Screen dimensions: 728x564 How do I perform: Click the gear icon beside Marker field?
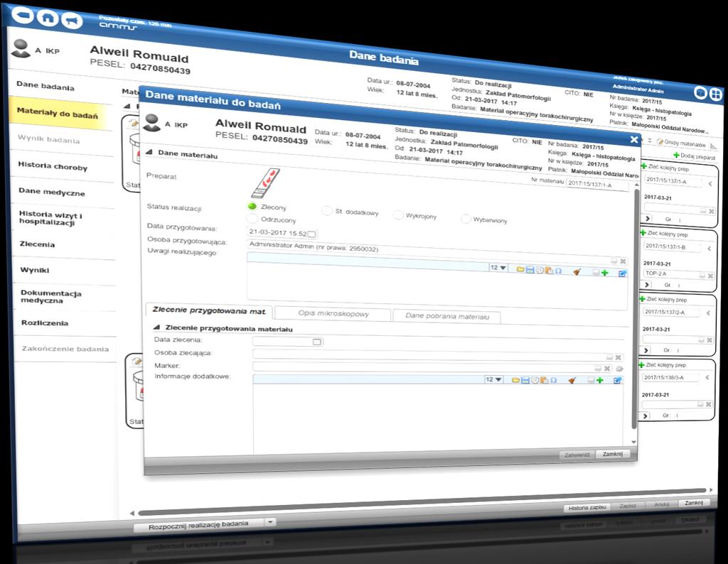click(x=619, y=369)
